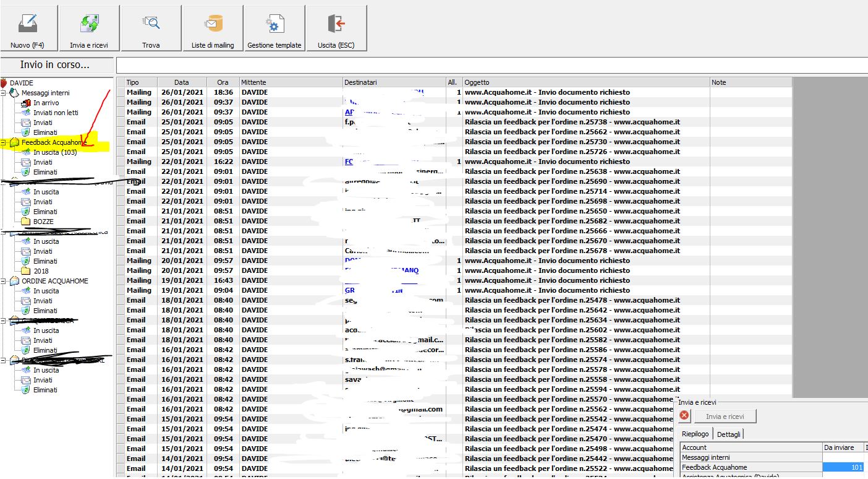Sort by the Data column header
This screenshot has height=479, width=868.
(x=182, y=82)
